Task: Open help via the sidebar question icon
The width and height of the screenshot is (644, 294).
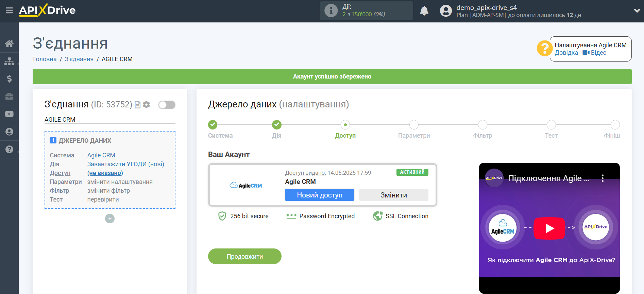Action: pos(9,150)
